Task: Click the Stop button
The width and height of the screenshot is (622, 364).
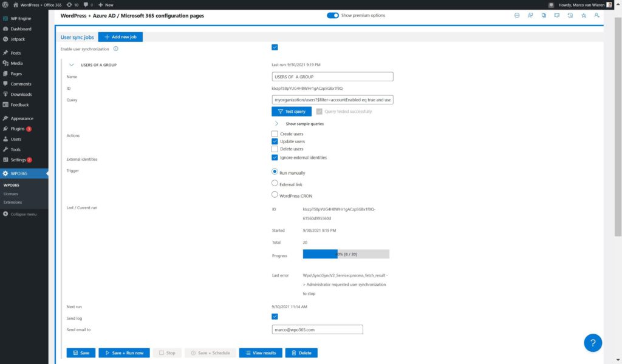Action: [x=167, y=353]
